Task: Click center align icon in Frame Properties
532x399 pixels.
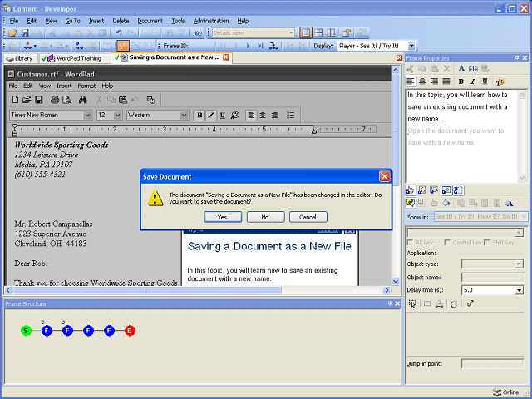Action: (422, 81)
